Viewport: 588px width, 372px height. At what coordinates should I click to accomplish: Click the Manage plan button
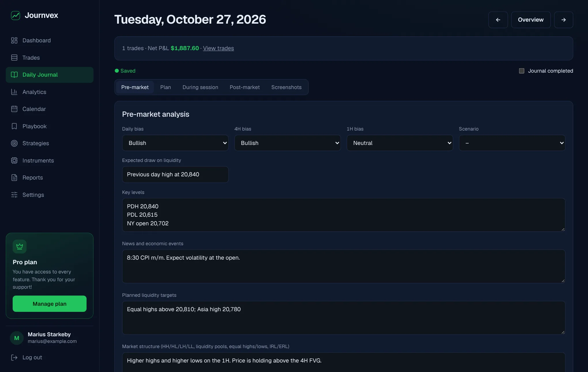click(50, 304)
